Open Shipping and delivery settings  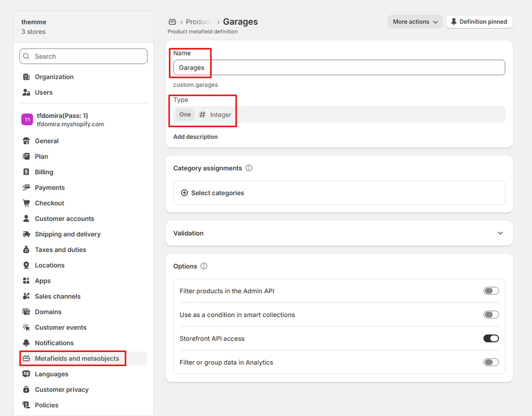pyautogui.click(x=83, y=234)
